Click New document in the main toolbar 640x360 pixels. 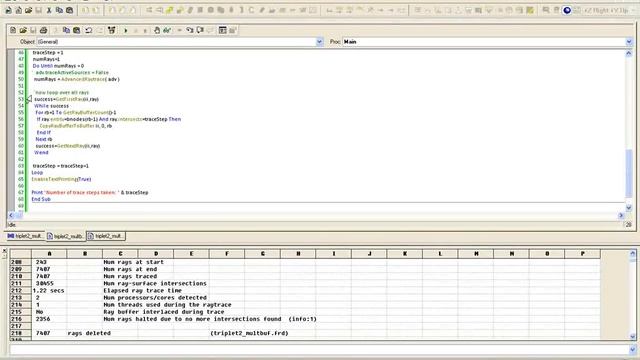click(x=9, y=10)
